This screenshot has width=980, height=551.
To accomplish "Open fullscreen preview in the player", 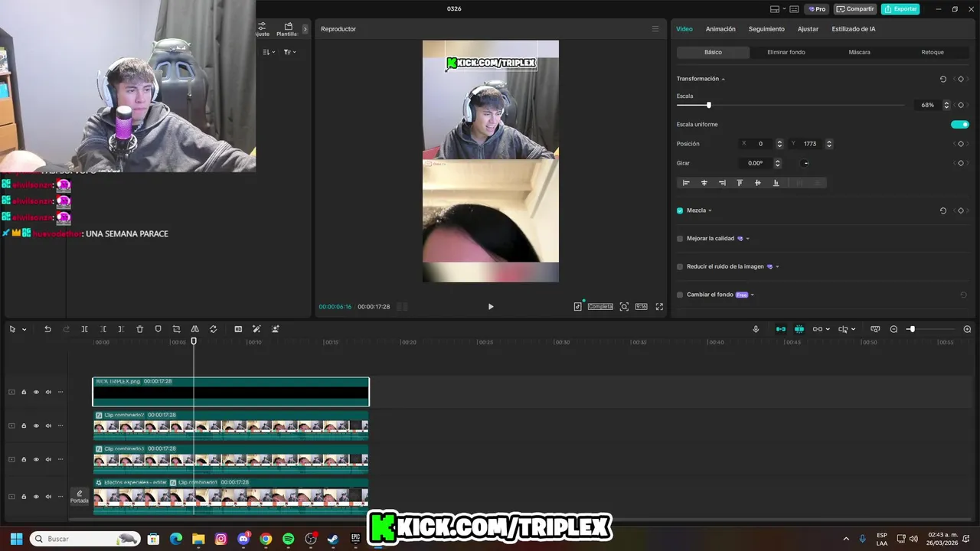I will (x=659, y=306).
